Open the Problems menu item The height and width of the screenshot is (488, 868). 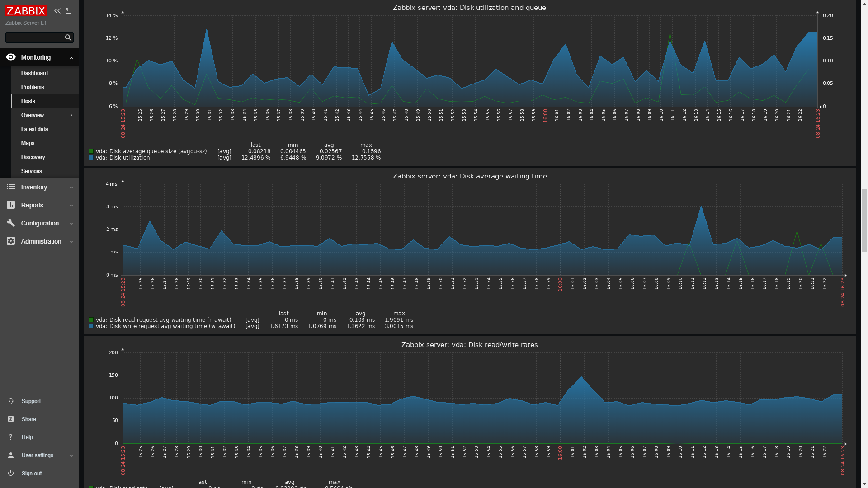[45, 87]
